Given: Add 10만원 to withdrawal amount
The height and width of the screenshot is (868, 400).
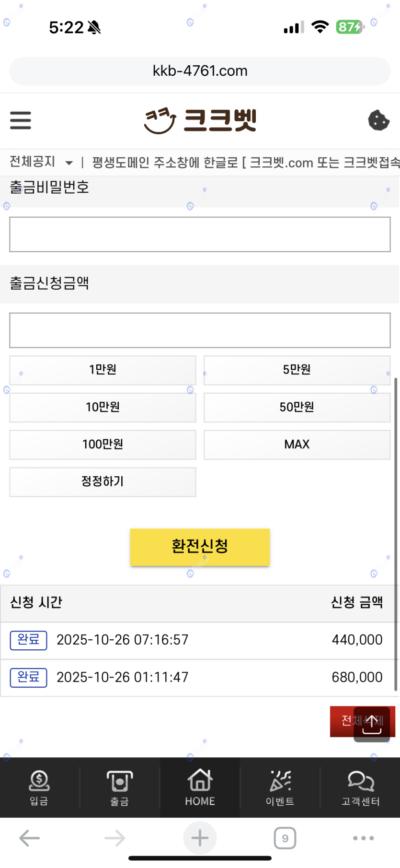Looking at the screenshot, I should click(103, 407).
